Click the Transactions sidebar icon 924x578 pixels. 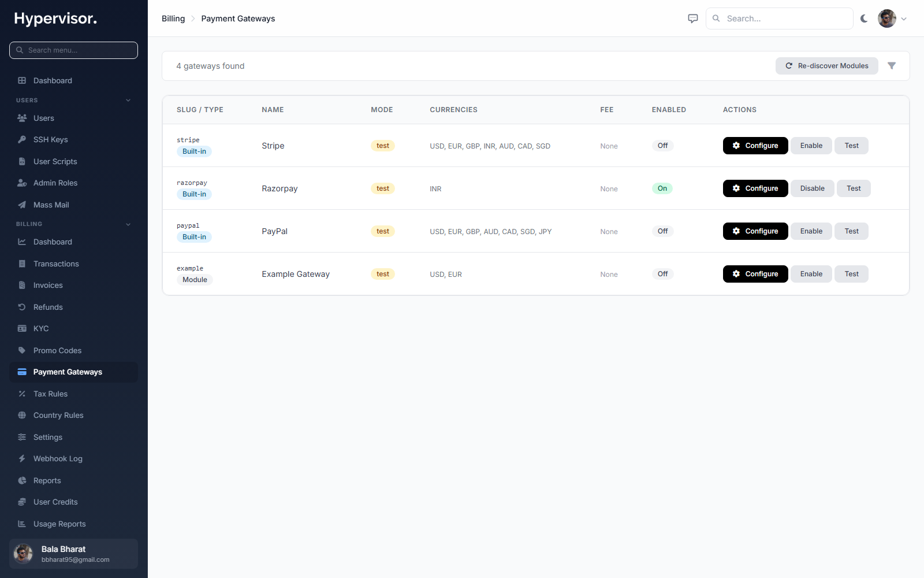click(22, 264)
